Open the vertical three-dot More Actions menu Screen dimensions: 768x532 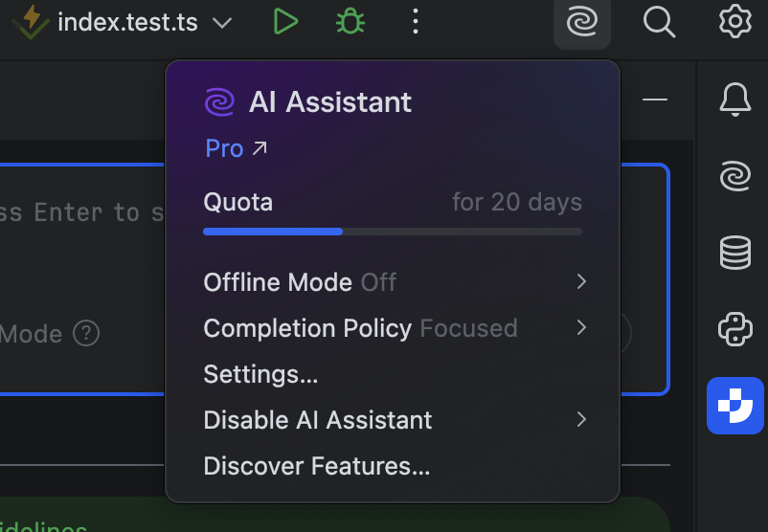(415, 22)
